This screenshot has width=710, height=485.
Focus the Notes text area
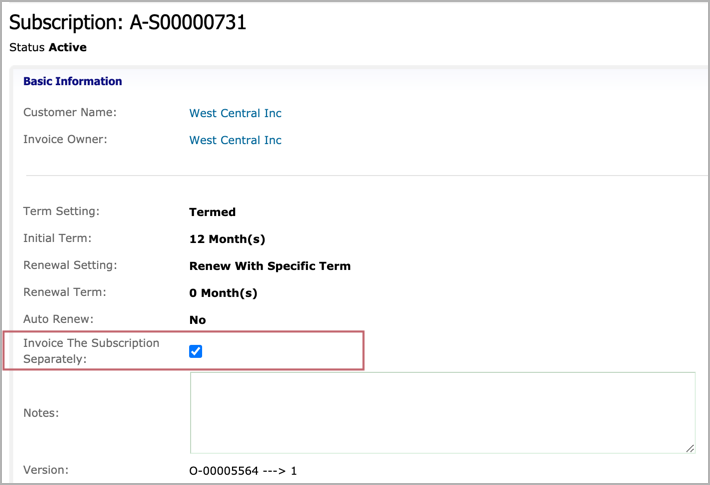(x=442, y=412)
